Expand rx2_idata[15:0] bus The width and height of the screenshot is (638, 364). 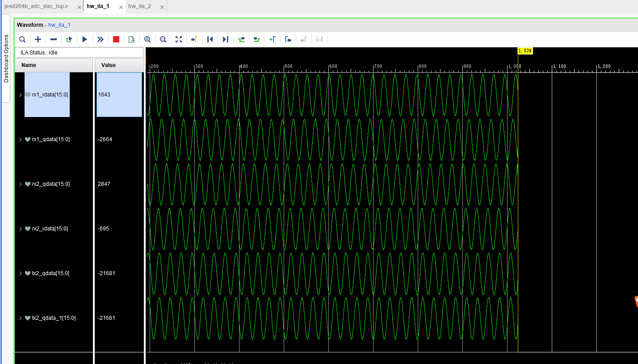(20, 229)
